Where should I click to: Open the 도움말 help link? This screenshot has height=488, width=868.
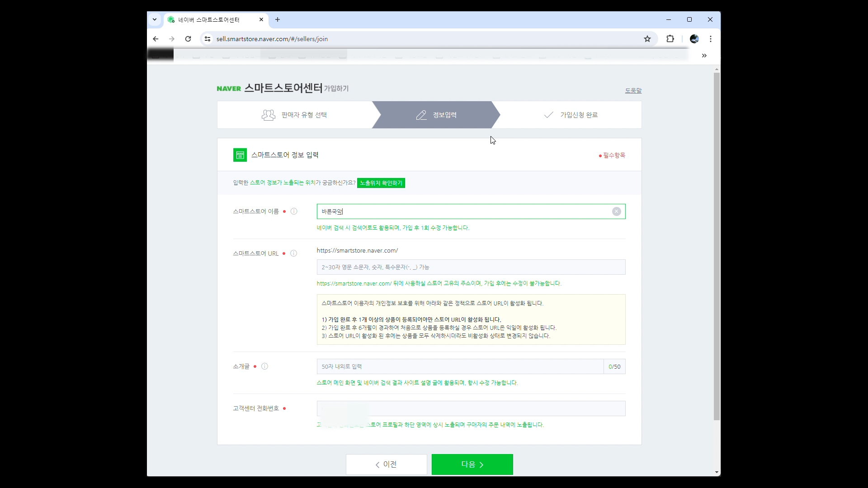tap(633, 90)
